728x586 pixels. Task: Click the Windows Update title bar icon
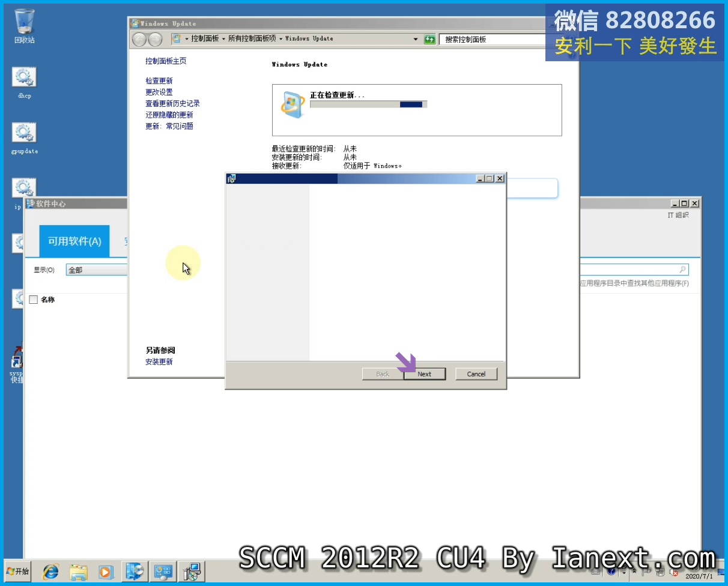click(x=135, y=23)
